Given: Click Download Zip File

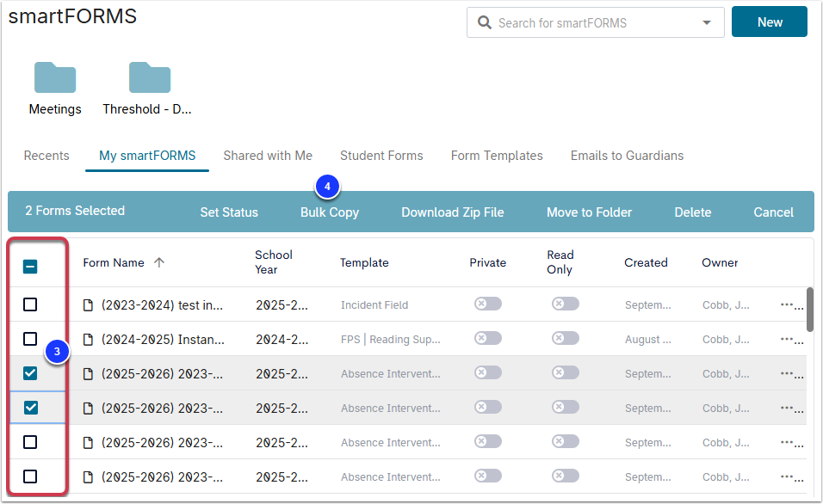Looking at the screenshot, I should click(x=453, y=212).
